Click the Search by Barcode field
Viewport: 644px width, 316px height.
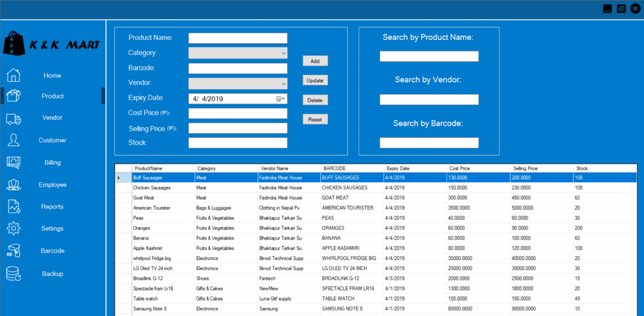coord(429,143)
